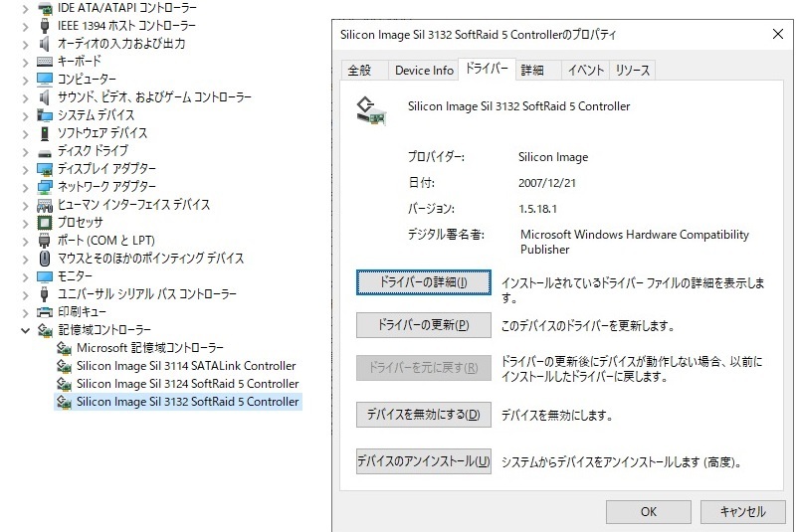Click the モニター category icon
The width and height of the screenshot is (796, 532).
coord(45,276)
